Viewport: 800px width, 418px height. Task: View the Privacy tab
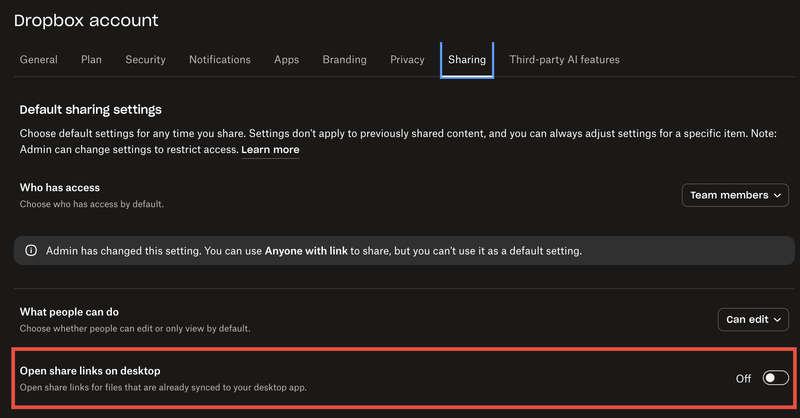click(407, 60)
